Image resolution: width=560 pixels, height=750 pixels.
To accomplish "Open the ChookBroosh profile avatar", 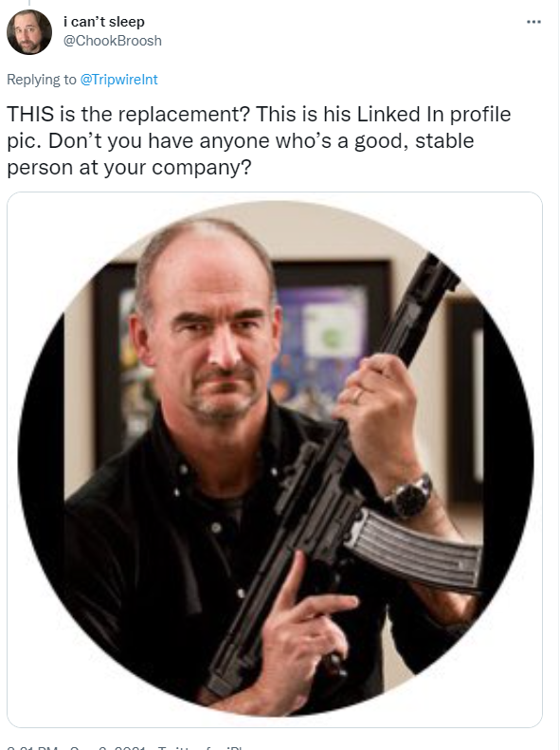I will [29, 32].
